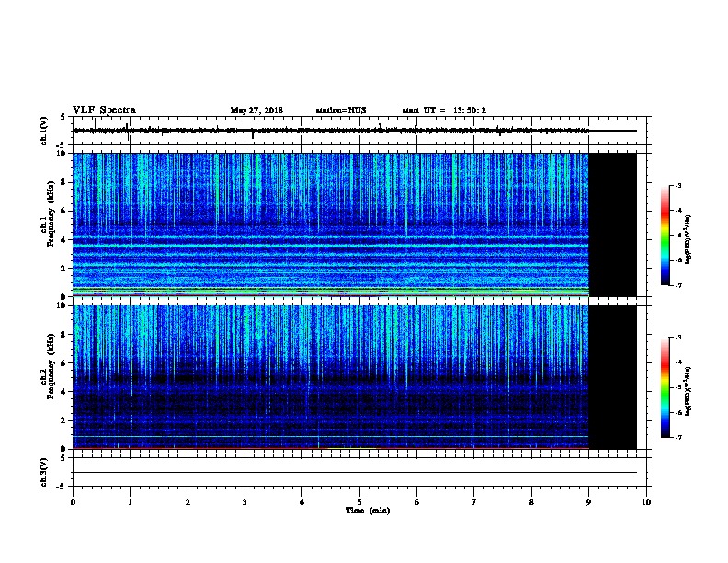Click the 'start UT = 13:50: 2' text
The height and width of the screenshot is (563, 728).
444,110
